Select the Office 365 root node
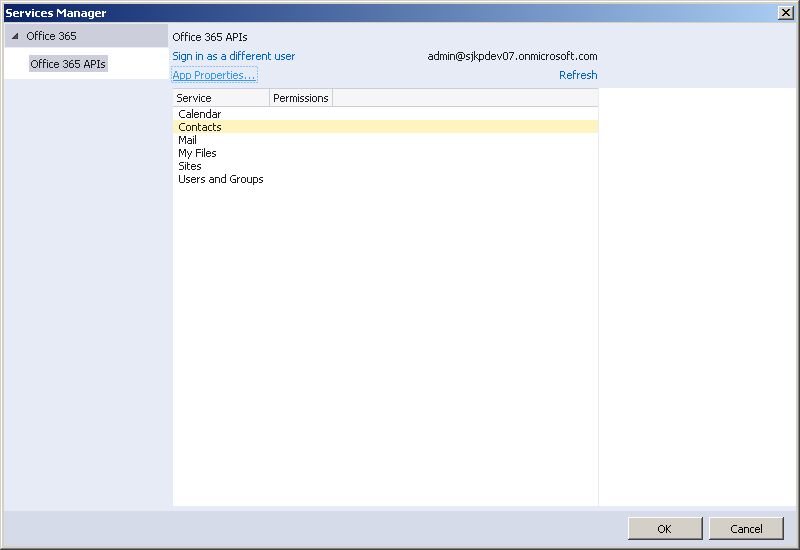Viewport: 800px width, 550px height. click(51, 36)
